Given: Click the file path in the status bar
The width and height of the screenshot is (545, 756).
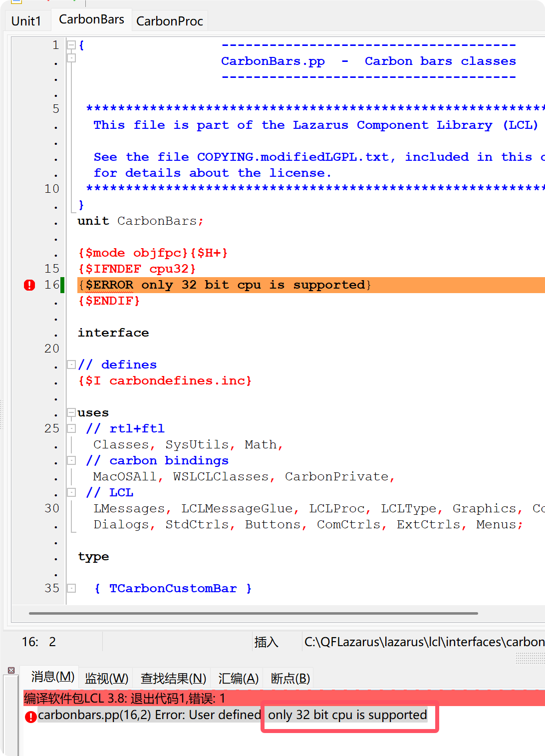Looking at the screenshot, I should point(424,642).
